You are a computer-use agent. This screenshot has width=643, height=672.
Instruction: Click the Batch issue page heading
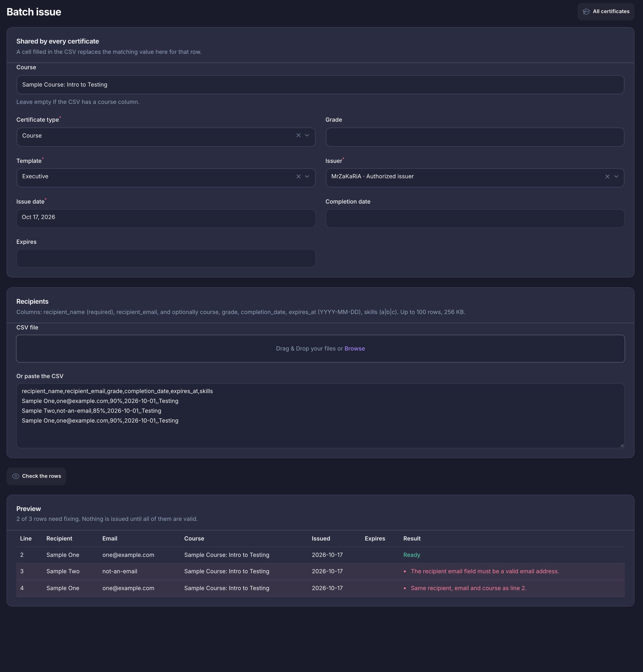pos(34,12)
